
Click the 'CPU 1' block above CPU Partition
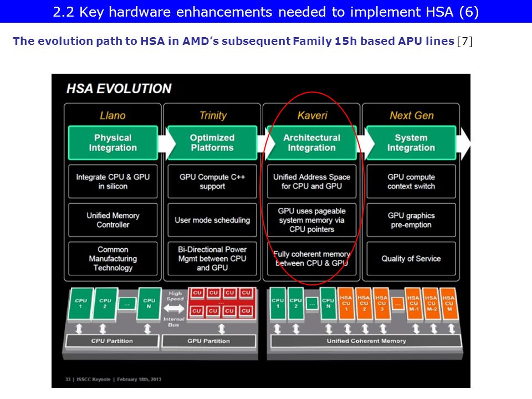click(x=81, y=304)
